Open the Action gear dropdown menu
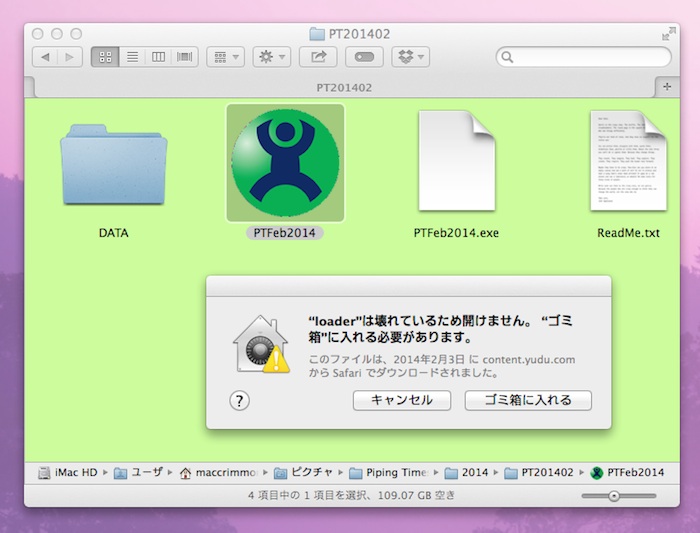 (271, 57)
